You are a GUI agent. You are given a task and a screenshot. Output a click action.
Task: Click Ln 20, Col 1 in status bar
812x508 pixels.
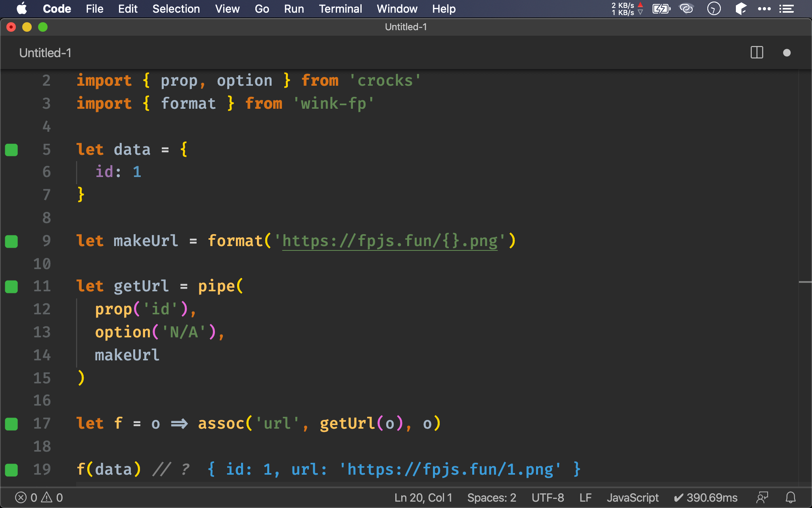(x=423, y=497)
